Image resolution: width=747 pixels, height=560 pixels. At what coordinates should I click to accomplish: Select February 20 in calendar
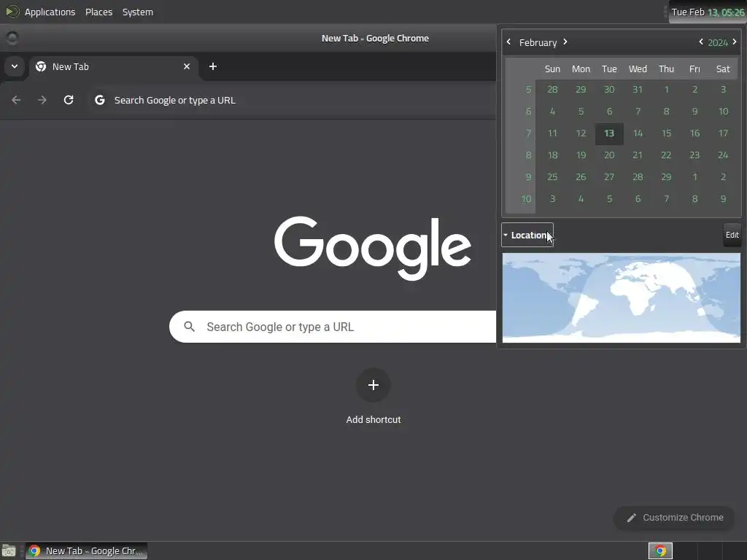tap(609, 155)
